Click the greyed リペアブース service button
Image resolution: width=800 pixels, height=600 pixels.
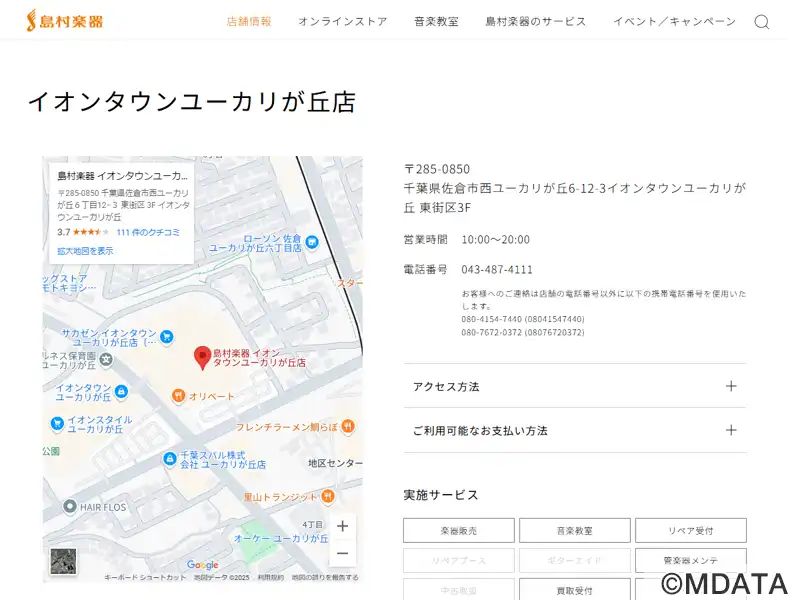pyautogui.click(x=459, y=560)
